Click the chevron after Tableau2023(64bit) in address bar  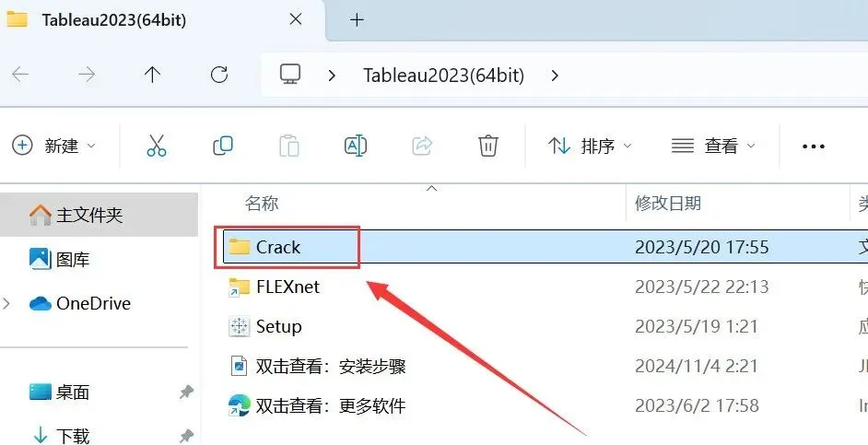point(555,75)
